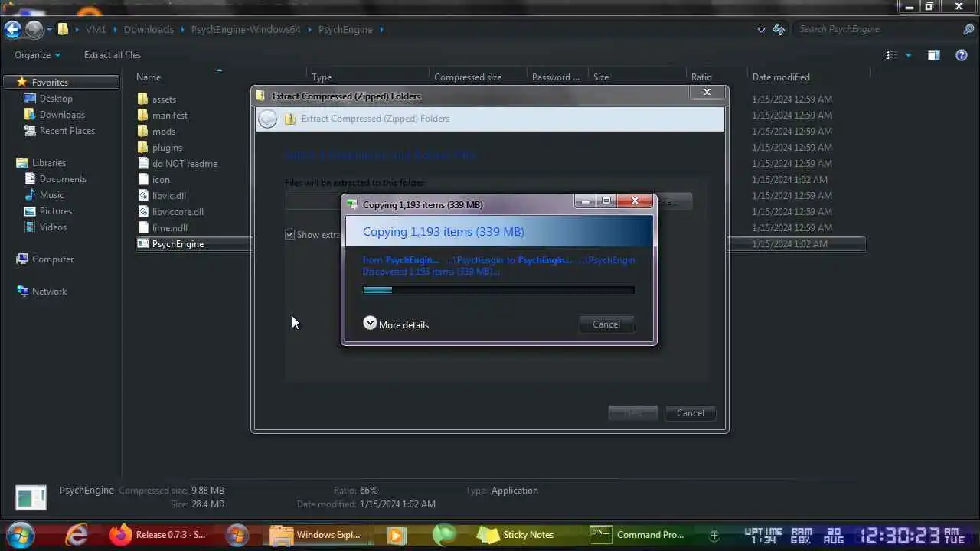This screenshot has height=551, width=980.
Task: Open address bar history dropdown arrow
Action: coord(761,29)
